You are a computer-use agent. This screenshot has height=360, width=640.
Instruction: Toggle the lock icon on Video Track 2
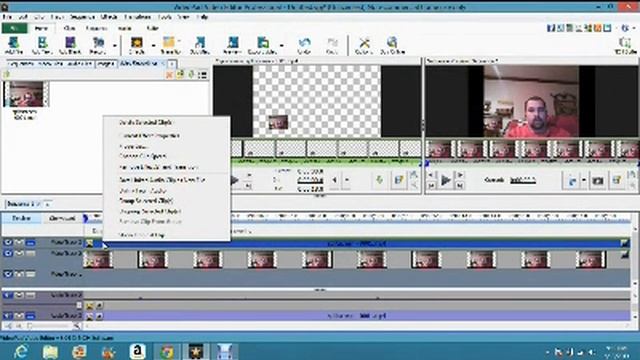pyautogui.click(x=19, y=253)
